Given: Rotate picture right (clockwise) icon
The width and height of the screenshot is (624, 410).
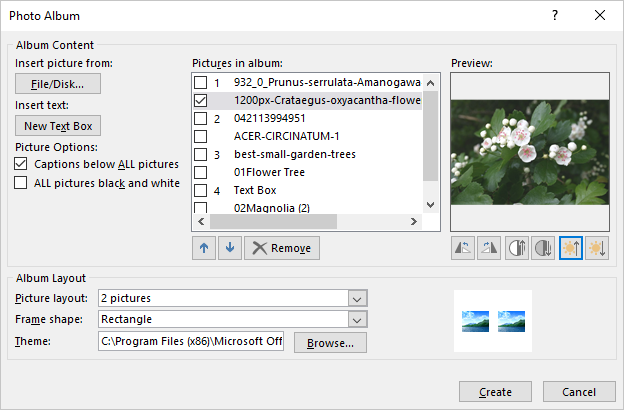Looking at the screenshot, I should pyautogui.click(x=490, y=249).
